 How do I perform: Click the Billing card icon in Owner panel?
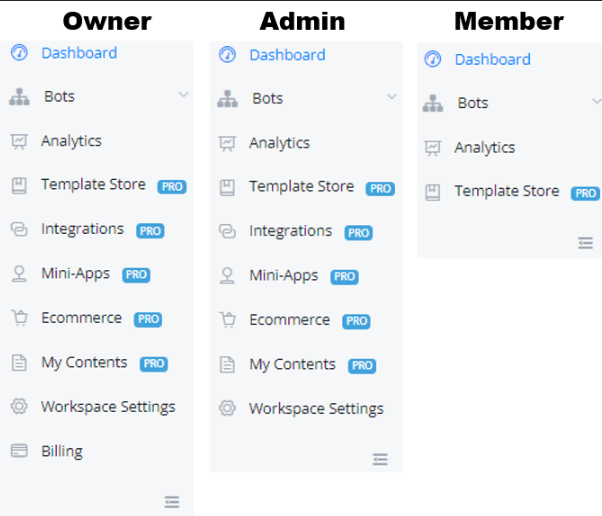[x=18, y=451]
